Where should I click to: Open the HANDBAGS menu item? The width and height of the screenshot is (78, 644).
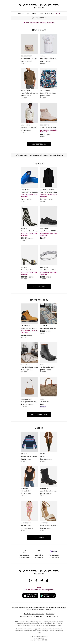point(49,14)
